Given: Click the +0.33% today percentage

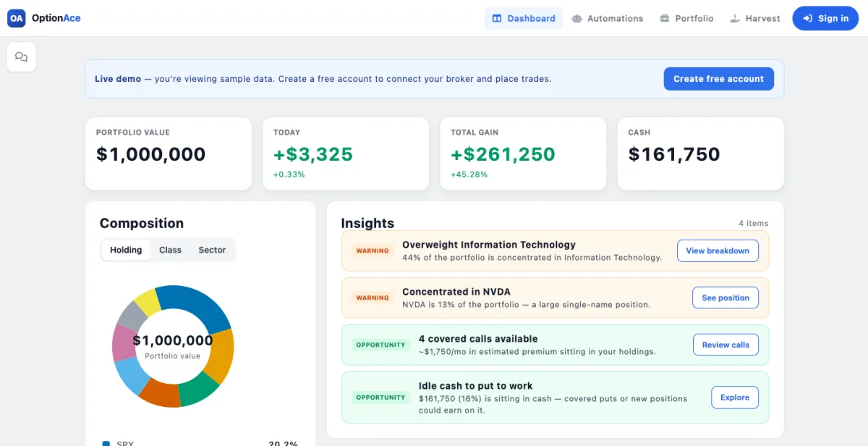Looking at the screenshot, I should pyautogui.click(x=289, y=174).
